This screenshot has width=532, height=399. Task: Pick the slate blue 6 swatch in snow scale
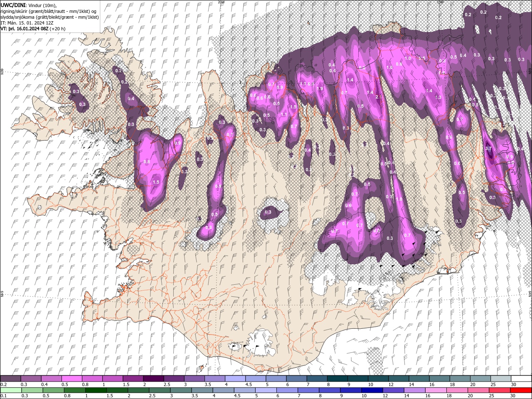(296, 378)
